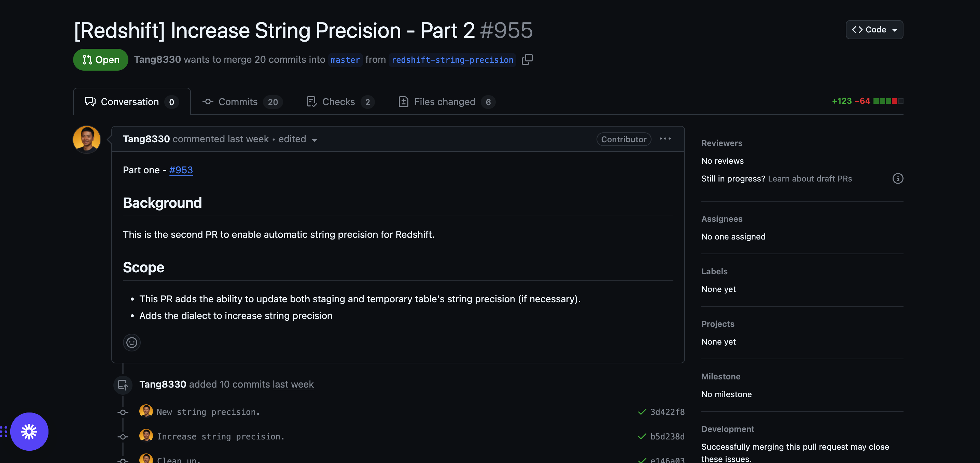This screenshot has height=463, width=980.
Task: Open commit hash 3d422f8
Action: (667, 412)
